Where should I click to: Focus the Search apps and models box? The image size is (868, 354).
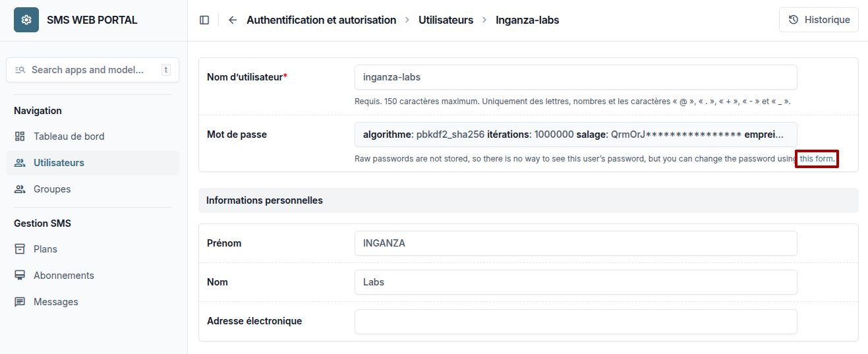[x=92, y=70]
